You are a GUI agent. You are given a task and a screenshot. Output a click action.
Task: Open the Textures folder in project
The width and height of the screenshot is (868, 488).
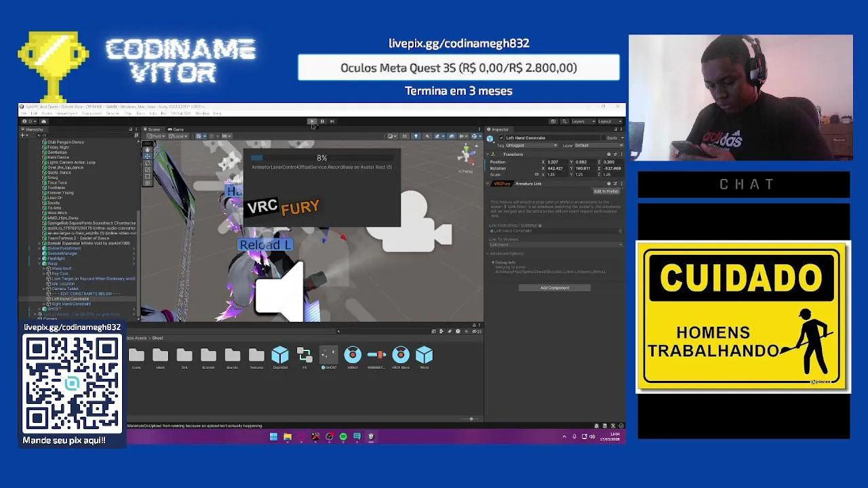(256, 357)
